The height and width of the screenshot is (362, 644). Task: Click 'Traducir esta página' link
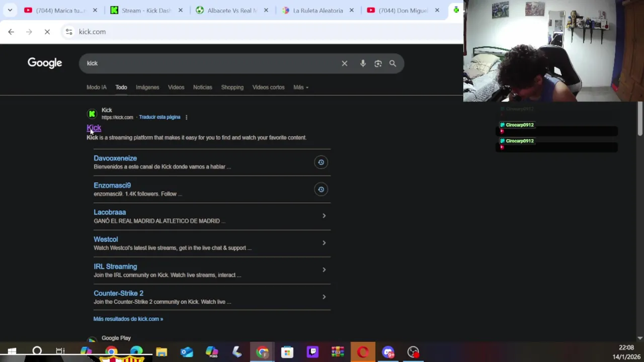[x=159, y=117]
